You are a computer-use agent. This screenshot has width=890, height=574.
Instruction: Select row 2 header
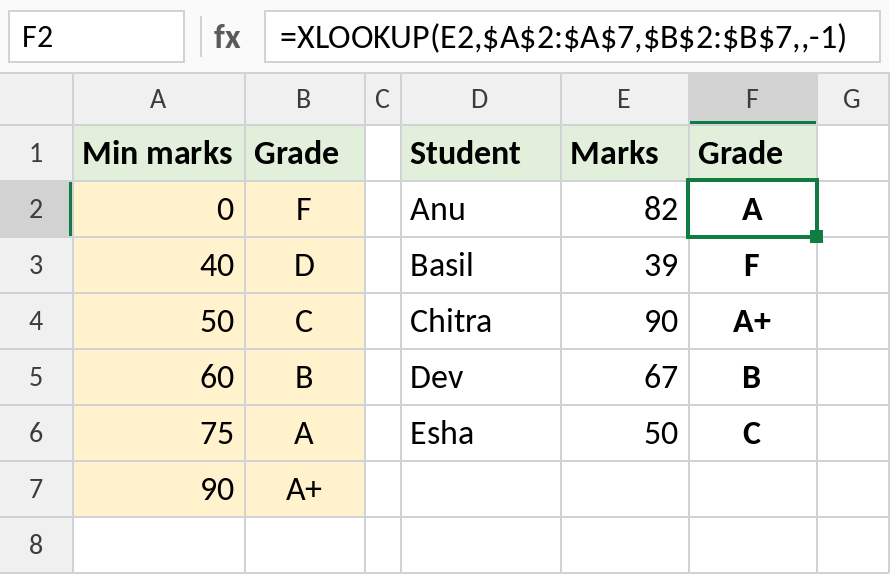click(36, 209)
